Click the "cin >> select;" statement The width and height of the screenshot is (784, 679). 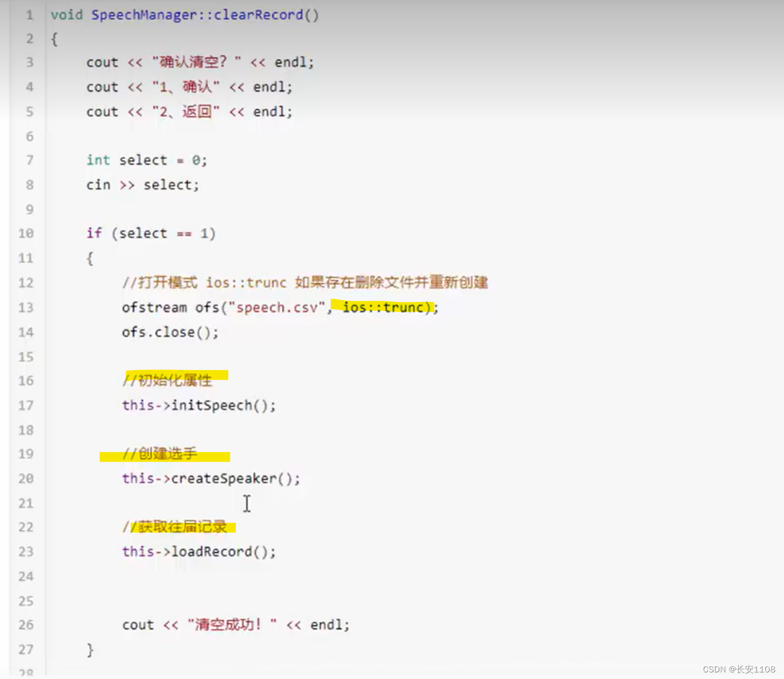point(143,185)
